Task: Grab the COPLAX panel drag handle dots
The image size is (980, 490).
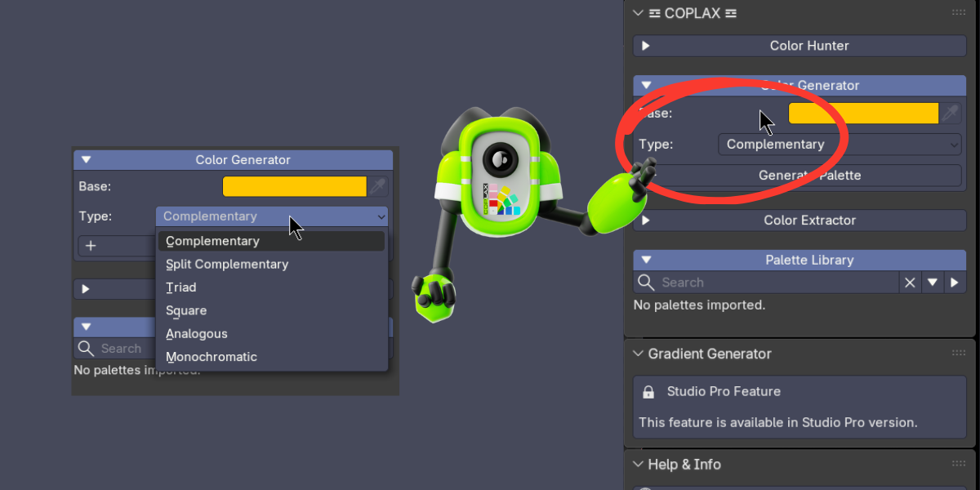Action: 959,13
